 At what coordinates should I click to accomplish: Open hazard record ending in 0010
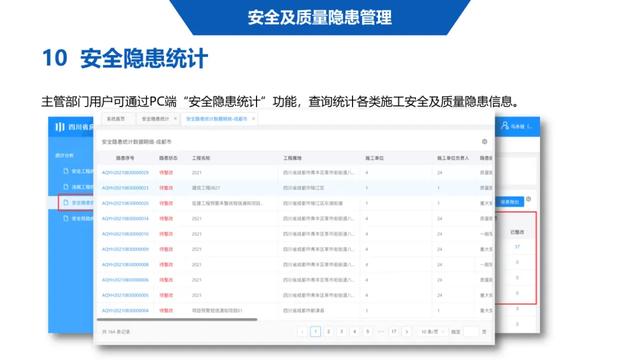pyautogui.click(x=125, y=234)
